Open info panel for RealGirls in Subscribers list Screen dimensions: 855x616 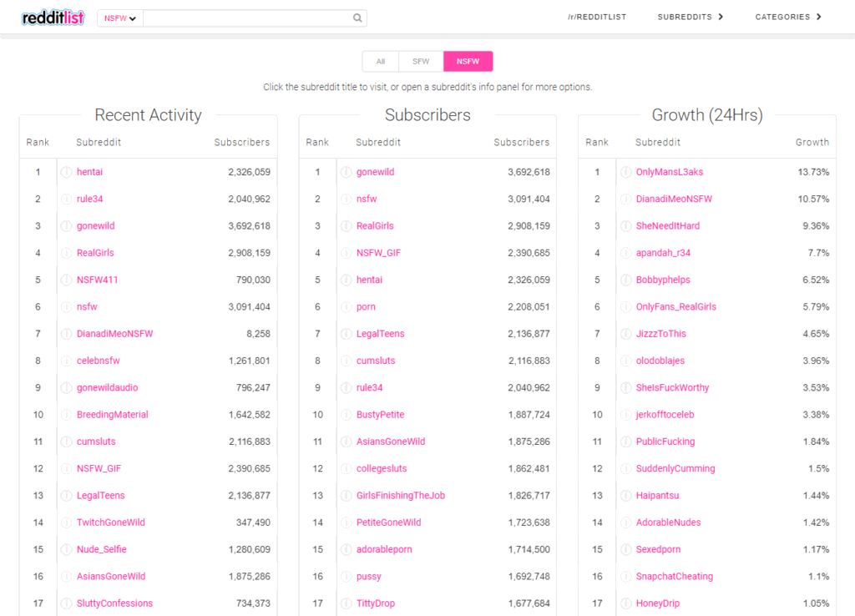click(x=347, y=226)
